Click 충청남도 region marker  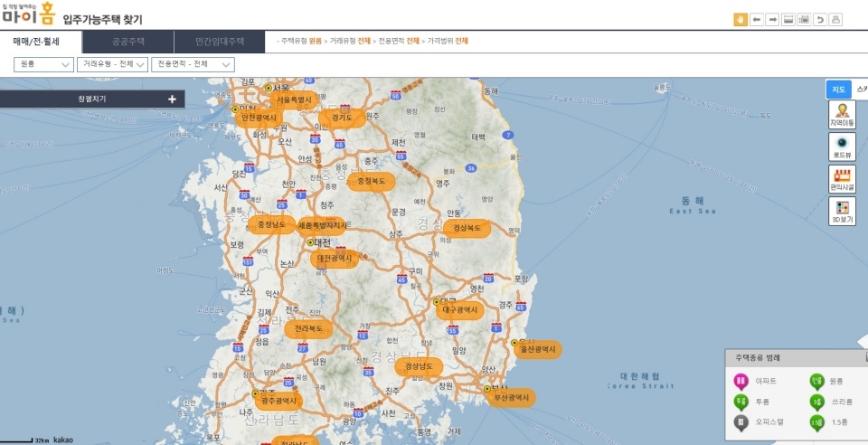click(271, 224)
